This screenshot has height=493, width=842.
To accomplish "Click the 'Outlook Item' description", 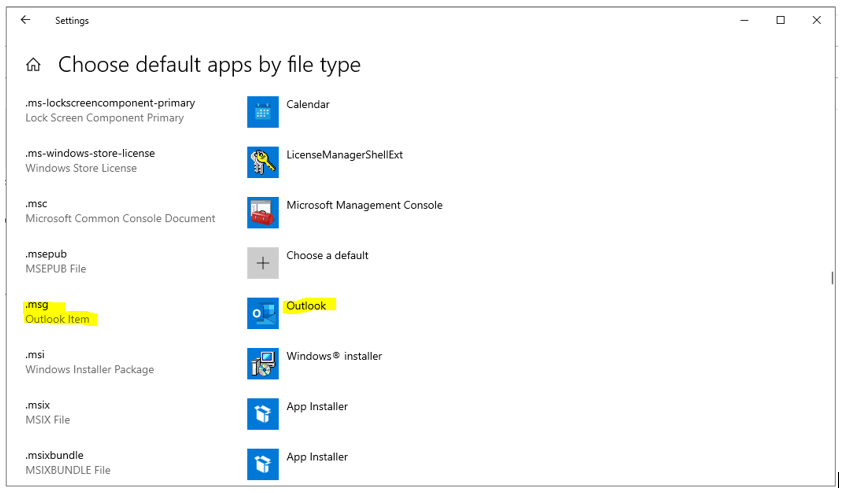I will coord(57,319).
